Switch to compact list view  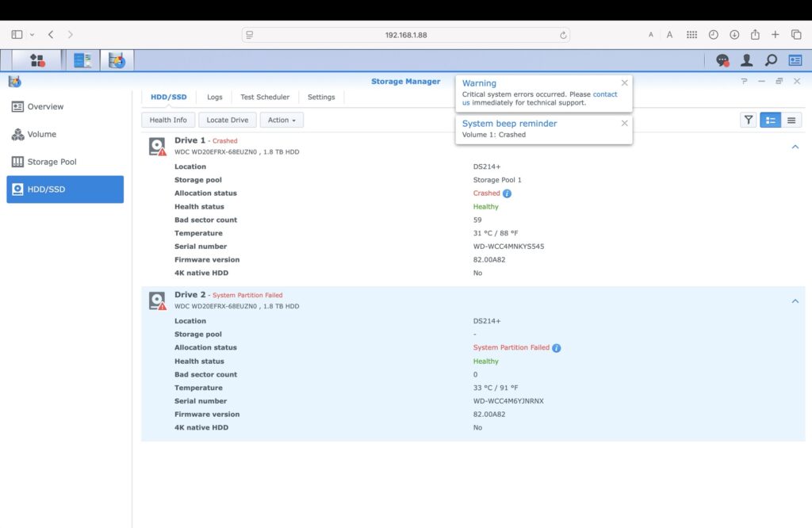(x=791, y=120)
